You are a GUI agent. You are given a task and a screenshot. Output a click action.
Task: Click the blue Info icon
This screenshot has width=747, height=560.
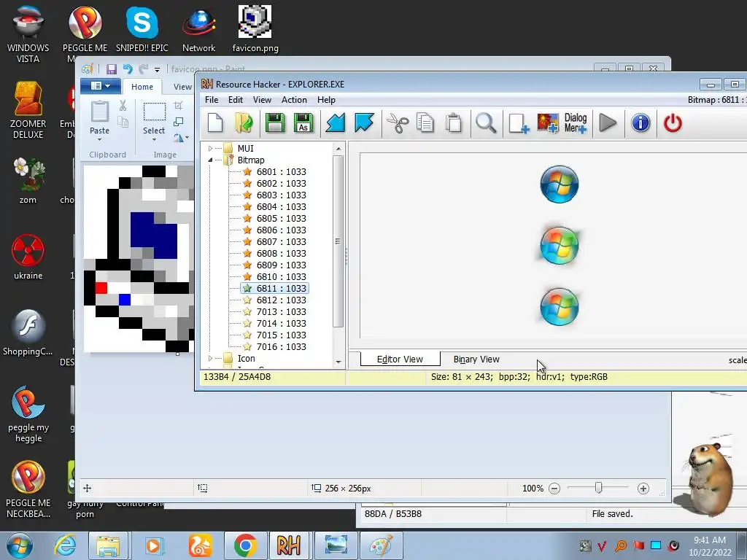click(640, 123)
